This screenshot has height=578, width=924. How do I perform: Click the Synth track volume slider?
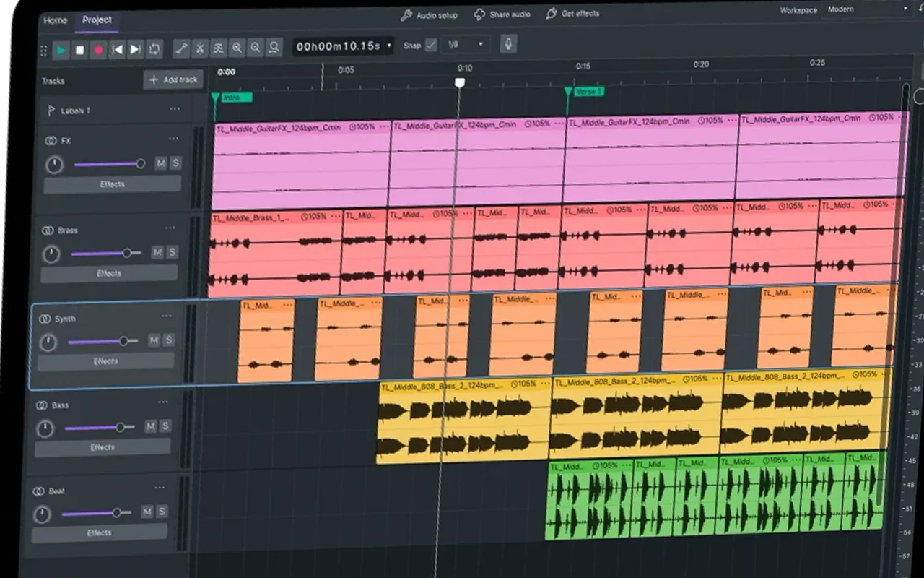103,341
